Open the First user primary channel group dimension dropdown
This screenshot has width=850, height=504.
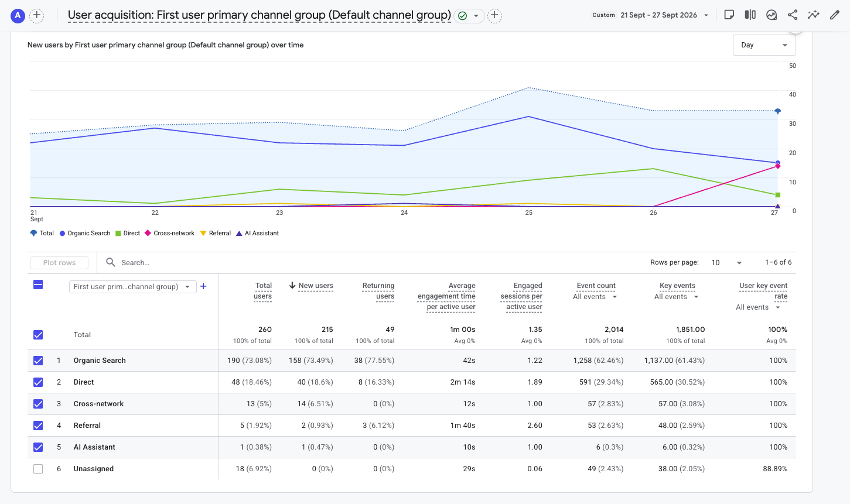132,287
